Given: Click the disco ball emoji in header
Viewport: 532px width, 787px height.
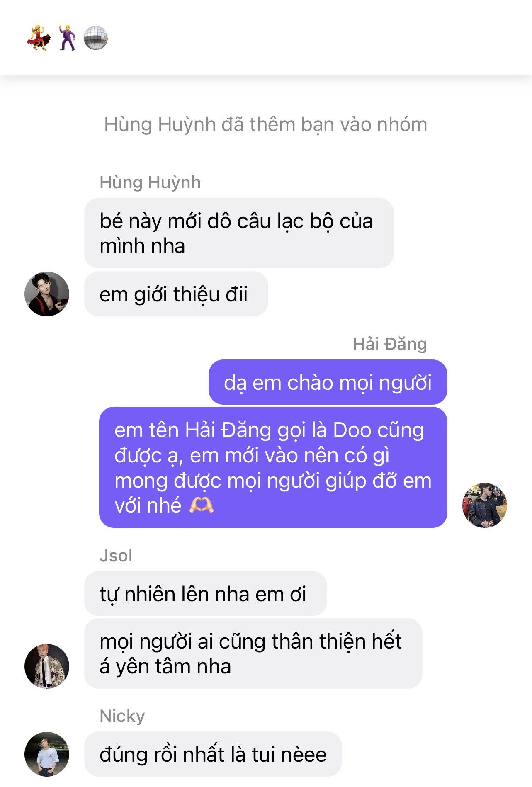Looking at the screenshot, I should (x=96, y=38).
